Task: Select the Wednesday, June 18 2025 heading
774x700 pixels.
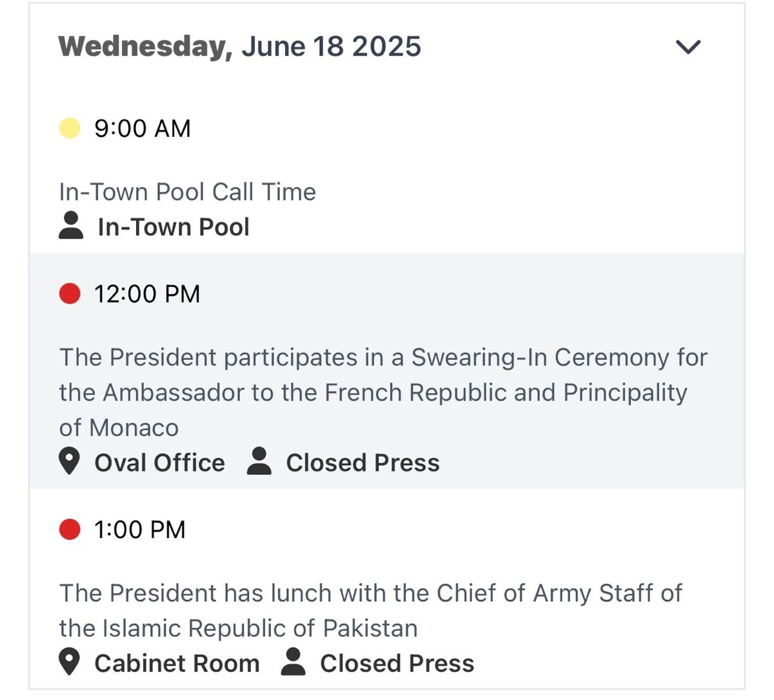Action: click(x=240, y=47)
